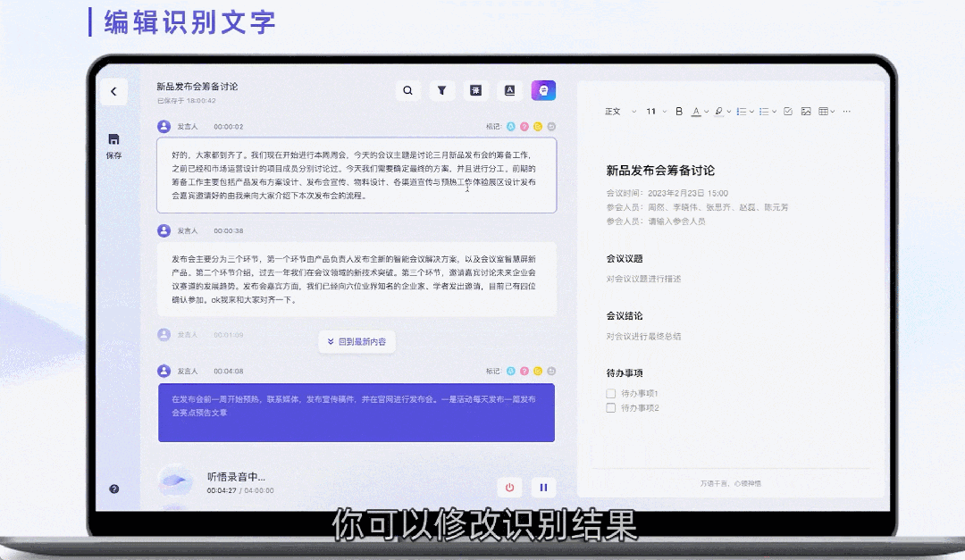Insert a bulleted list
This screenshot has height=560, width=965.
coord(764,112)
